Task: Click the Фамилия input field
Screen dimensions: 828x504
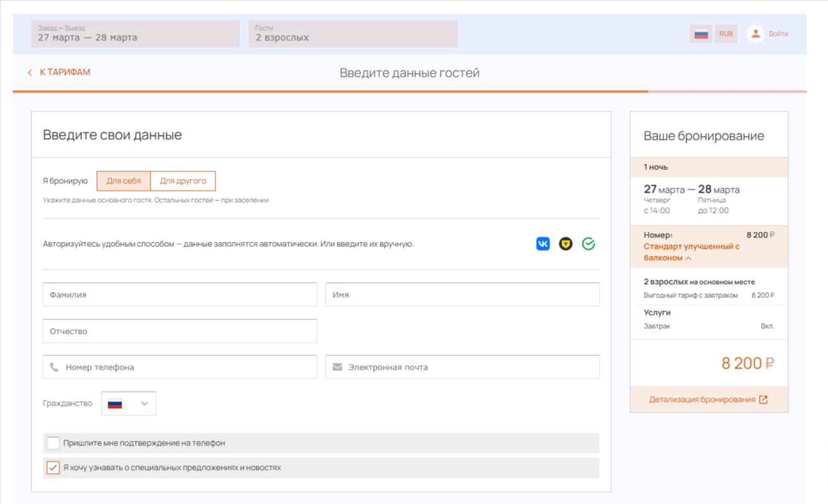Action: (180, 295)
